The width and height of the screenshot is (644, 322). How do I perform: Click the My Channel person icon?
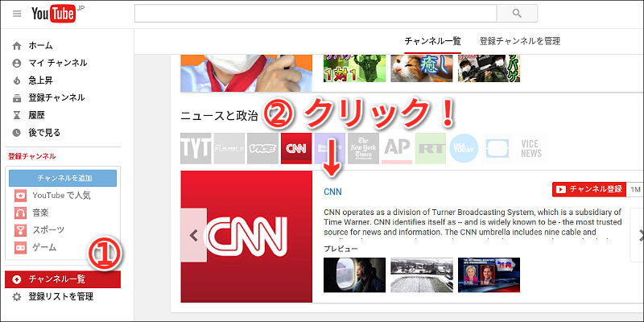[x=16, y=64]
